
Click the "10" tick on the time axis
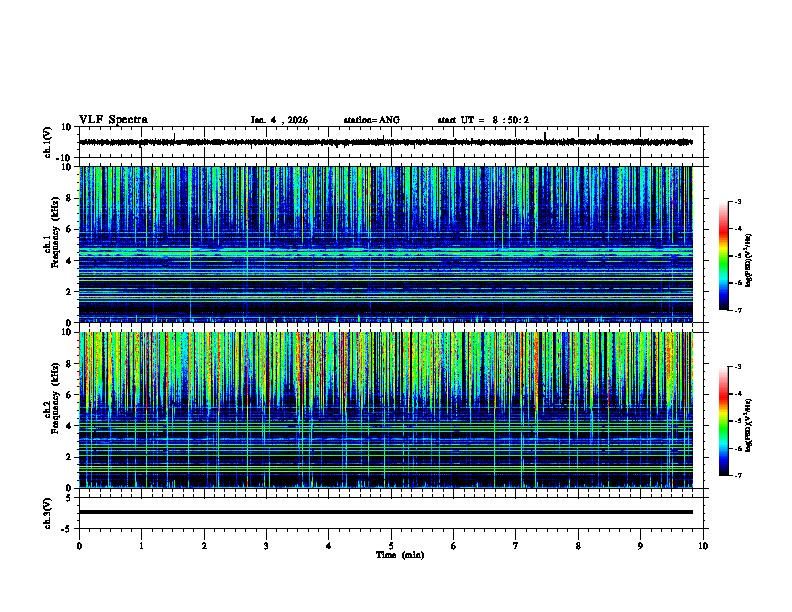point(703,546)
